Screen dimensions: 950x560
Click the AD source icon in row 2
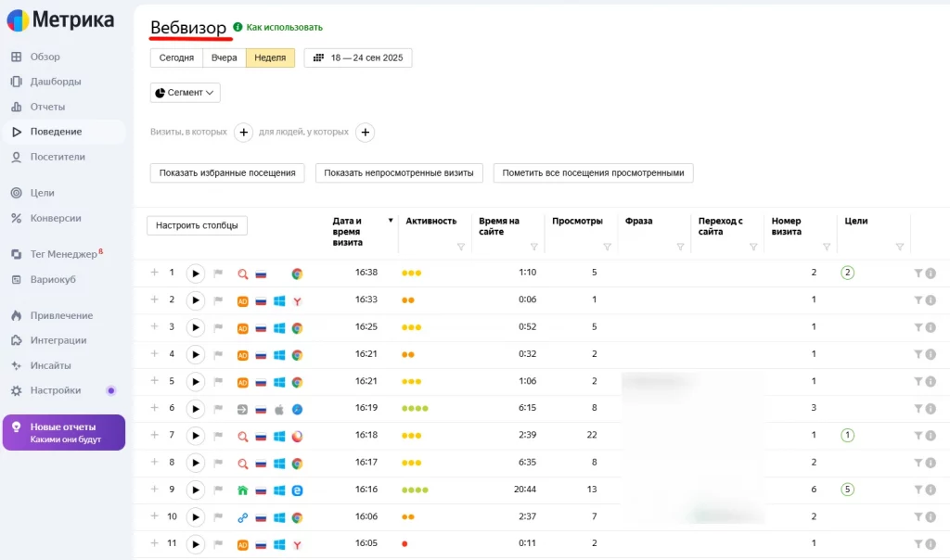pyautogui.click(x=242, y=300)
